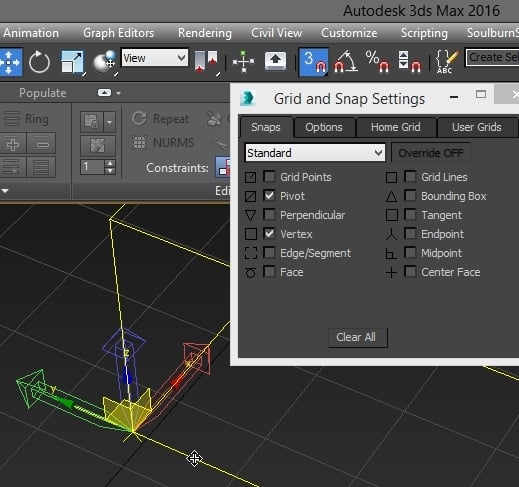Open the Customize menu

pos(349,33)
